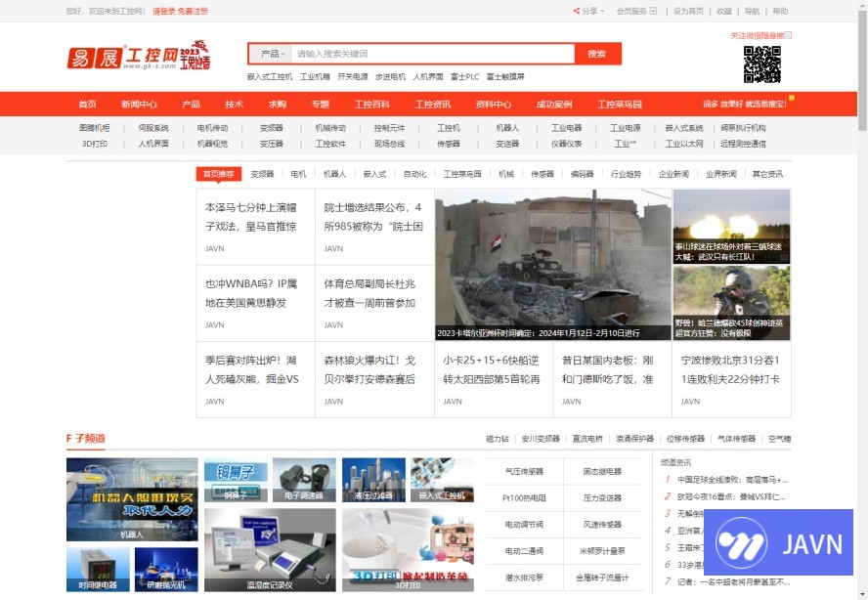868x600 pixels.
Task: Click the WeChat QR code image
Action: [x=761, y=64]
